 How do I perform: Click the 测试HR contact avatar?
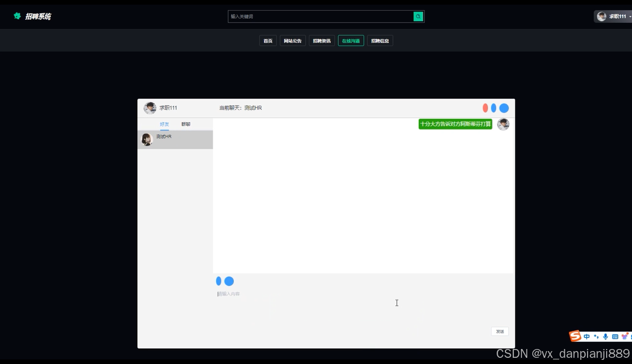[x=147, y=139]
